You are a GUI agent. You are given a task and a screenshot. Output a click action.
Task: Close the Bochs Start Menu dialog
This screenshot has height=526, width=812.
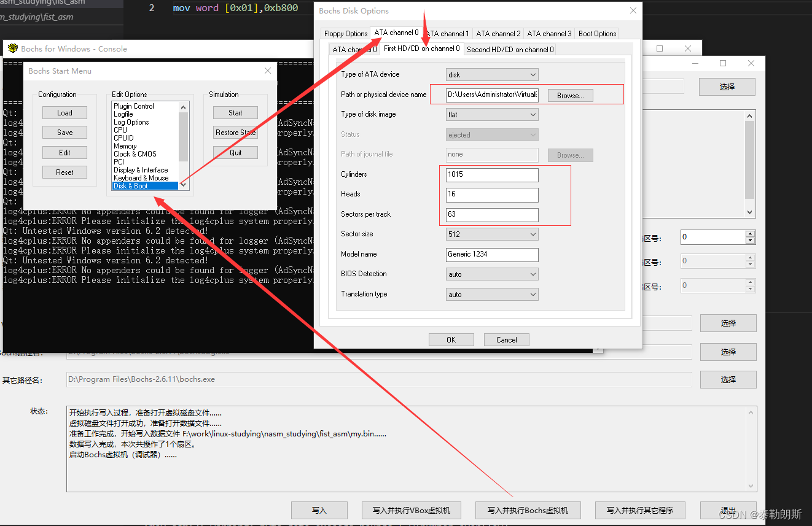(268, 71)
